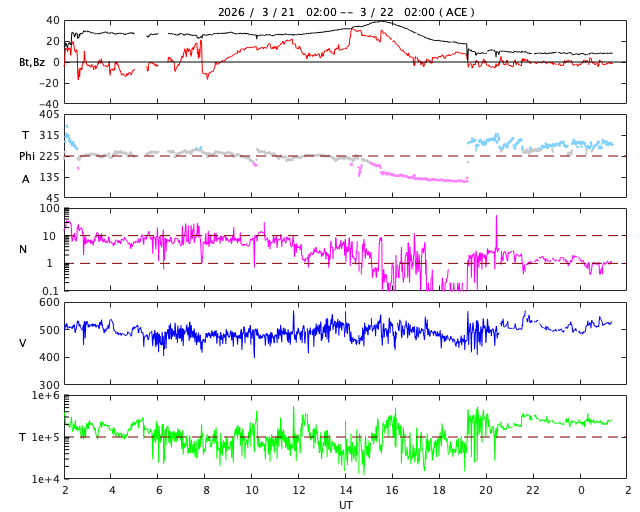Click the -40 tick on the Bt,Bz axis
The height and width of the screenshot is (512, 640).
pos(47,103)
